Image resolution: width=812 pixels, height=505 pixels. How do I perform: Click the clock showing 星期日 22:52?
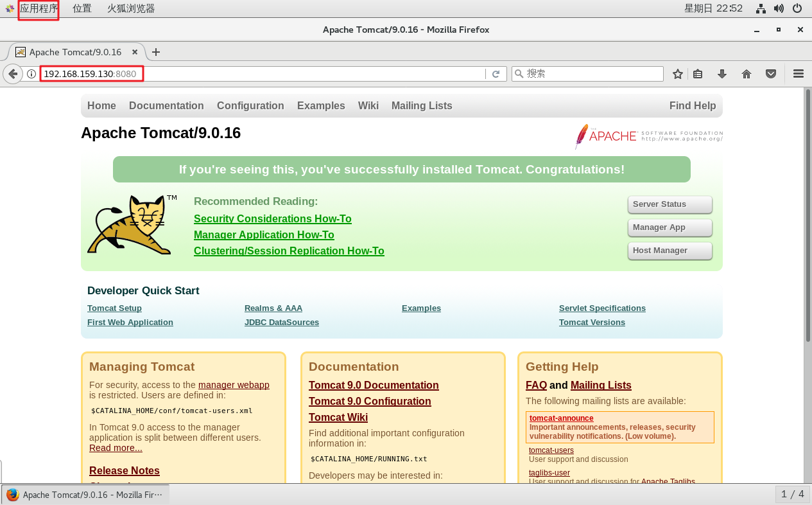pos(713,8)
